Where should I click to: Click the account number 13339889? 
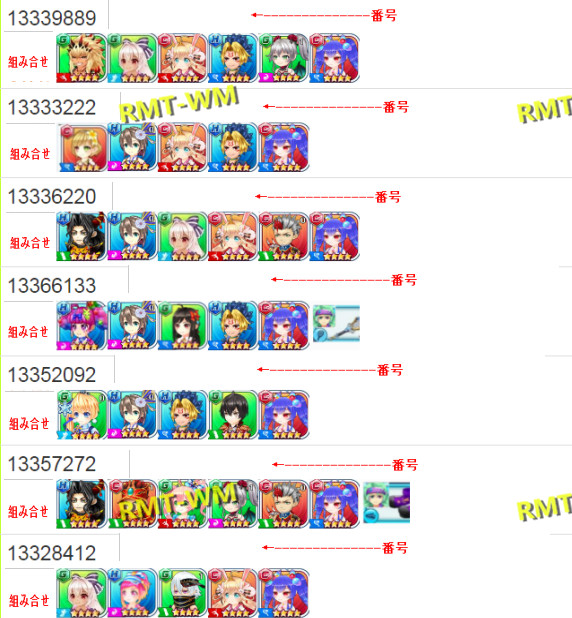52,18
